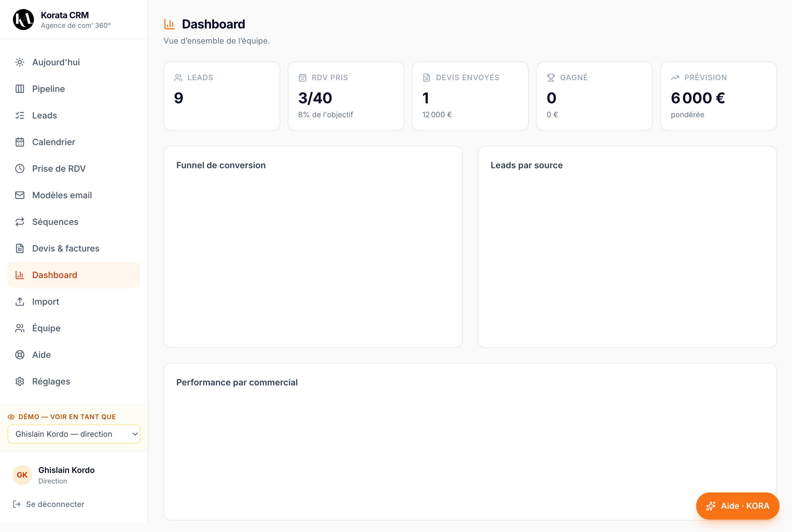792x532 pixels.
Task: Click the Leads stat card showing 9
Action: click(x=222, y=96)
